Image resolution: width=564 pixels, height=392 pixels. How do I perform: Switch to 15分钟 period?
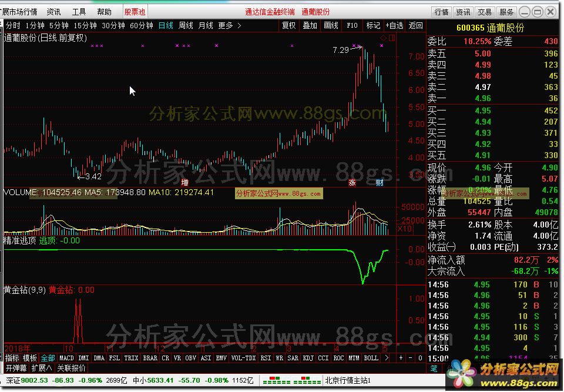tap(85, 25)
